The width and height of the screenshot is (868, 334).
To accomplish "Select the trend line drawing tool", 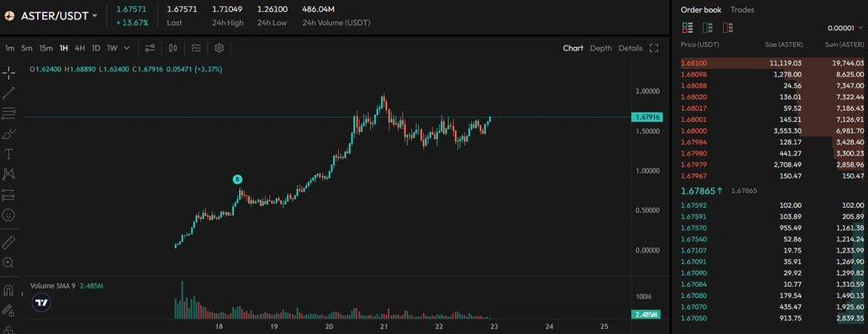I will pos(8,93).
